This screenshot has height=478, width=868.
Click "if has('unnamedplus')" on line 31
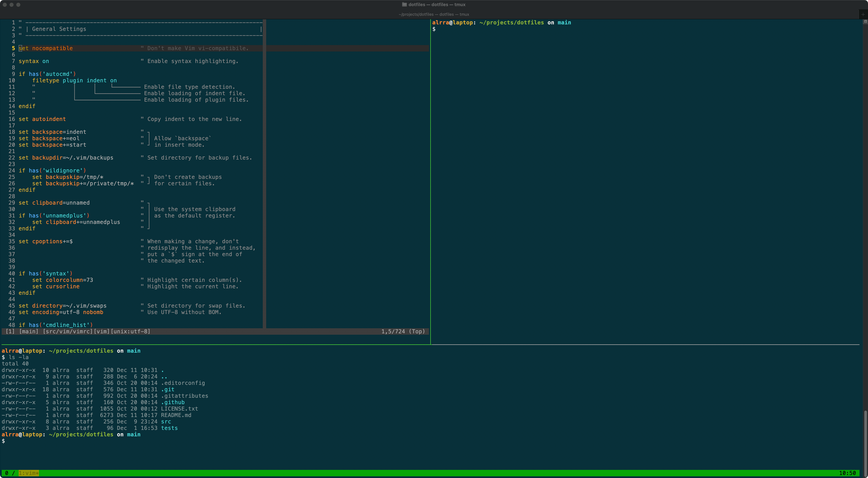click(x=54, y=216)
